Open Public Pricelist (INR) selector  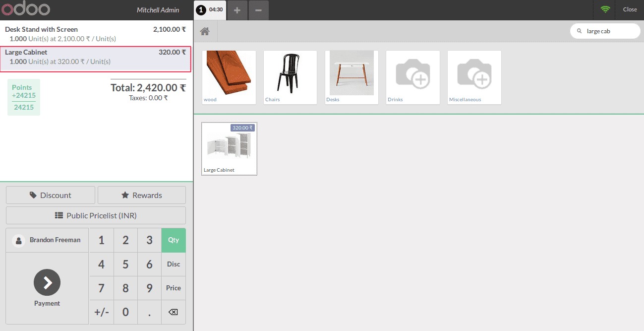pyautogui.click(x=96, y=215)
